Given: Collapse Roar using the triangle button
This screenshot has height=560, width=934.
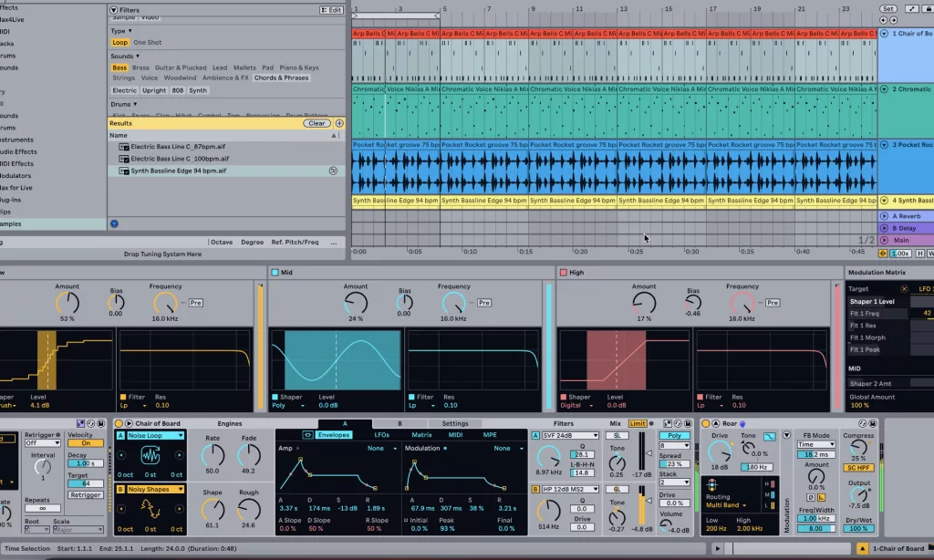Looking at the screenshot, I should pyautogui.click(x=715, y=423).
